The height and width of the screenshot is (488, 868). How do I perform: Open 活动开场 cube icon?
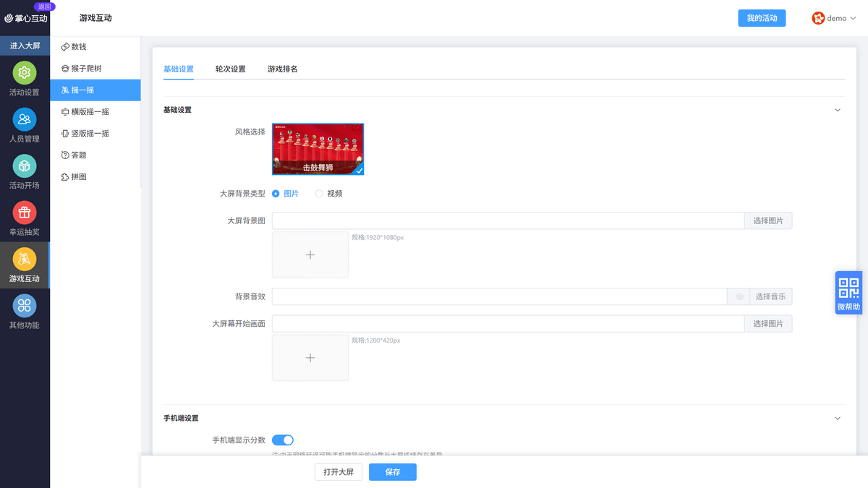point(25,166)
